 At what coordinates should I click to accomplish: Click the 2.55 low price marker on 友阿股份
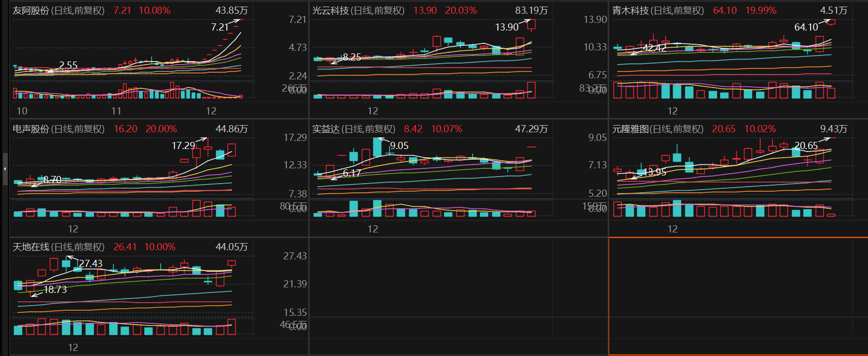coord(68,66)
